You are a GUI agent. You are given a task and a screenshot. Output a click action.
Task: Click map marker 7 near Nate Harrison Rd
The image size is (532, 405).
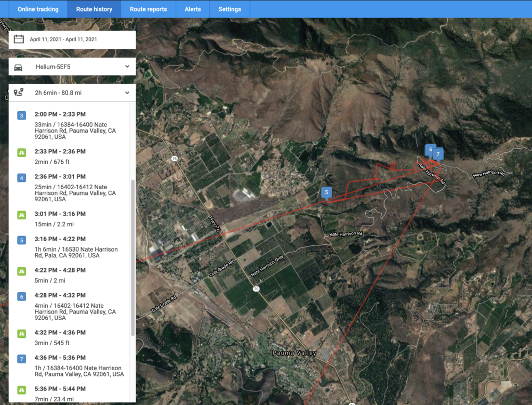pyautogui.click(x=438, y=154)
